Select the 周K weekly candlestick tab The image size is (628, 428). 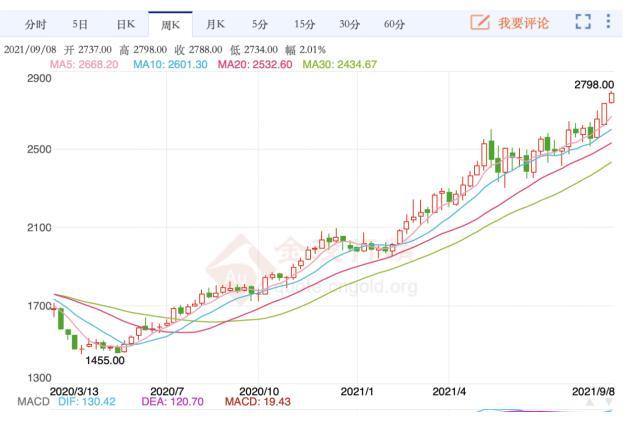170,25
